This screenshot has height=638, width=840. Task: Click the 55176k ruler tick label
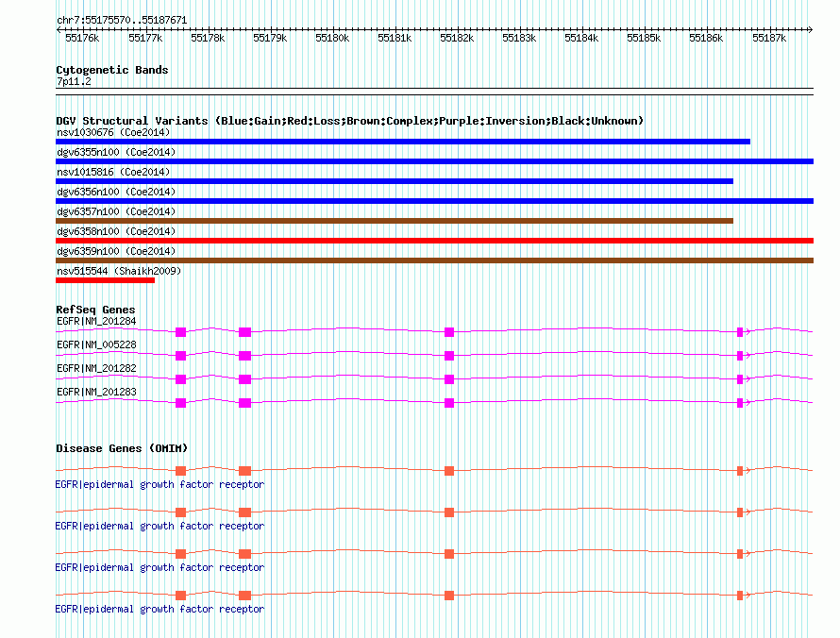point(82,39)
